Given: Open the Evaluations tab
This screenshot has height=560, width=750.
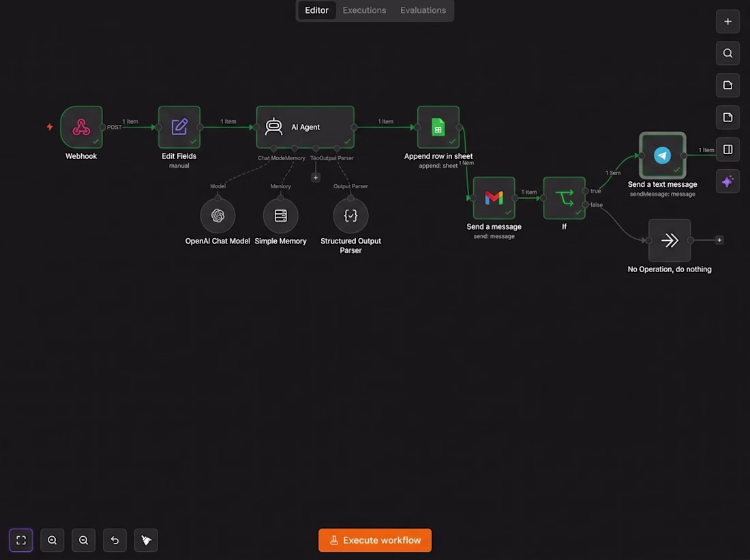Looking at the screenshot, I should [x=423, y=10].
